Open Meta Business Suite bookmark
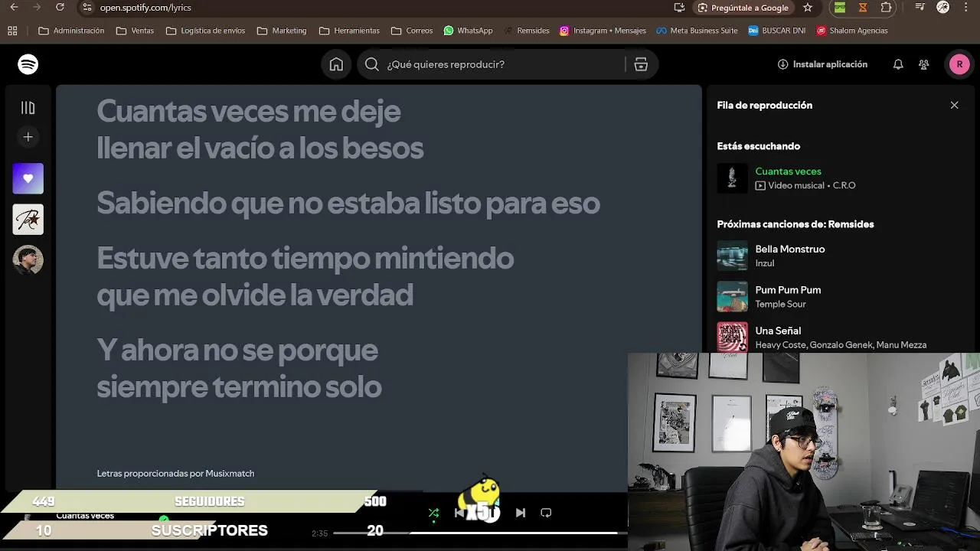Viewport: 980px width, 551px height. point(697,31)
